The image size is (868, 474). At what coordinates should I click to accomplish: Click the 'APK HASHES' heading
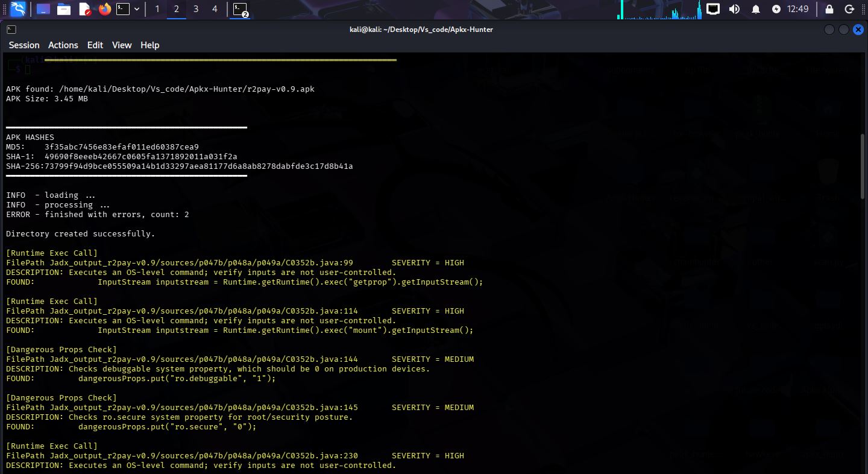30,137
